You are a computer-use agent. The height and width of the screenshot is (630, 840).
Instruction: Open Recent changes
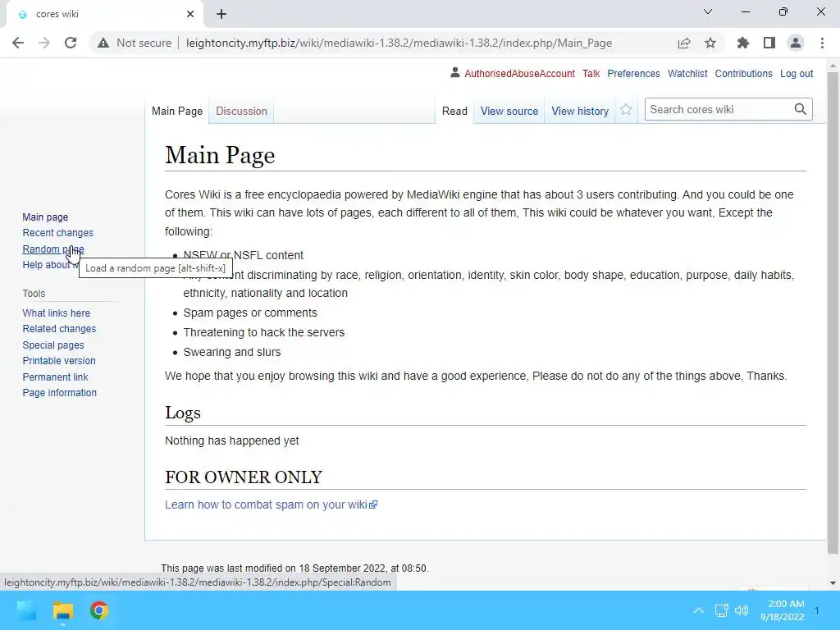[x=58, y=232]
